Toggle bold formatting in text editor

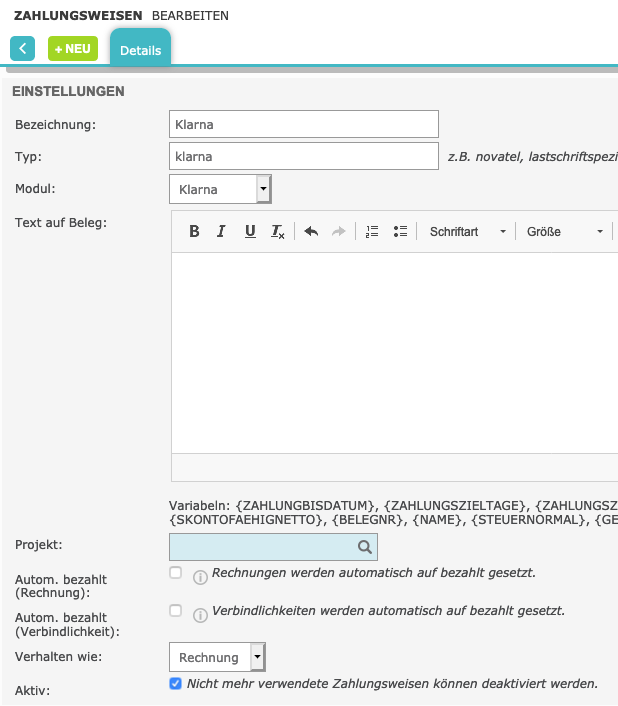[194, 231]
